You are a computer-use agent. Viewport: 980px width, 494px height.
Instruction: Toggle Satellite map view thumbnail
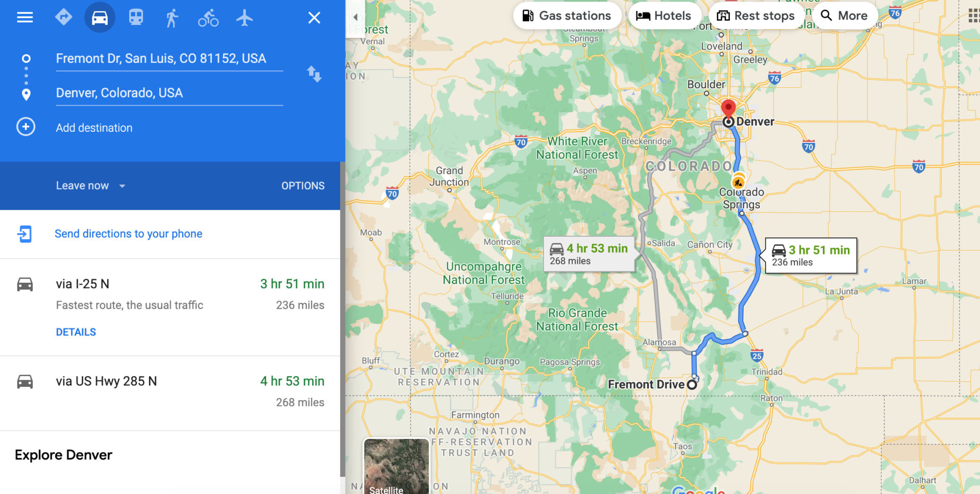click(x=396, y=466)
